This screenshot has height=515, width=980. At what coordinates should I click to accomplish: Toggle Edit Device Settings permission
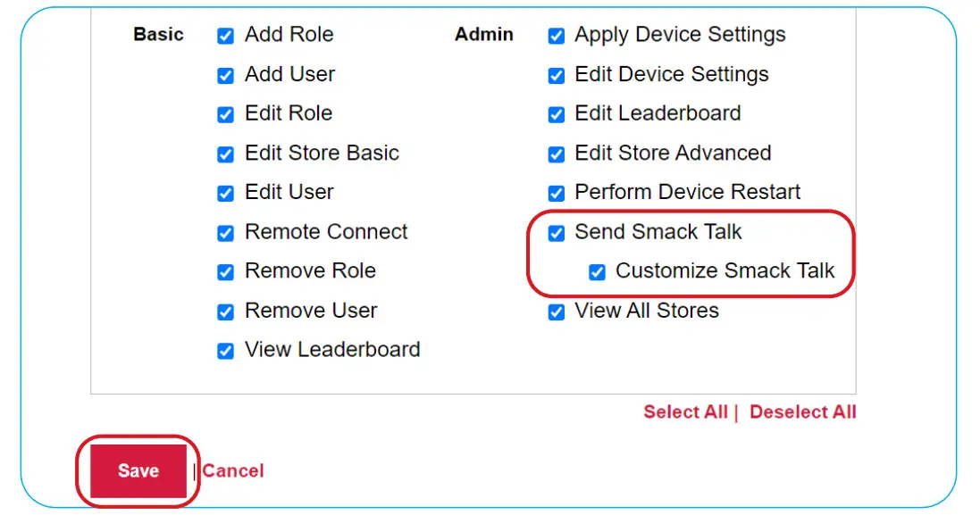tap(556, 75)
